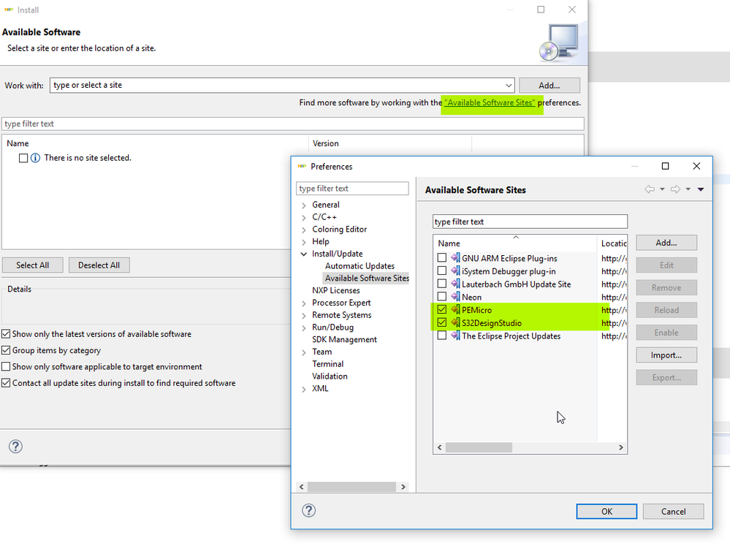Expand the C/C++ preferences node

tap(303, 217)
